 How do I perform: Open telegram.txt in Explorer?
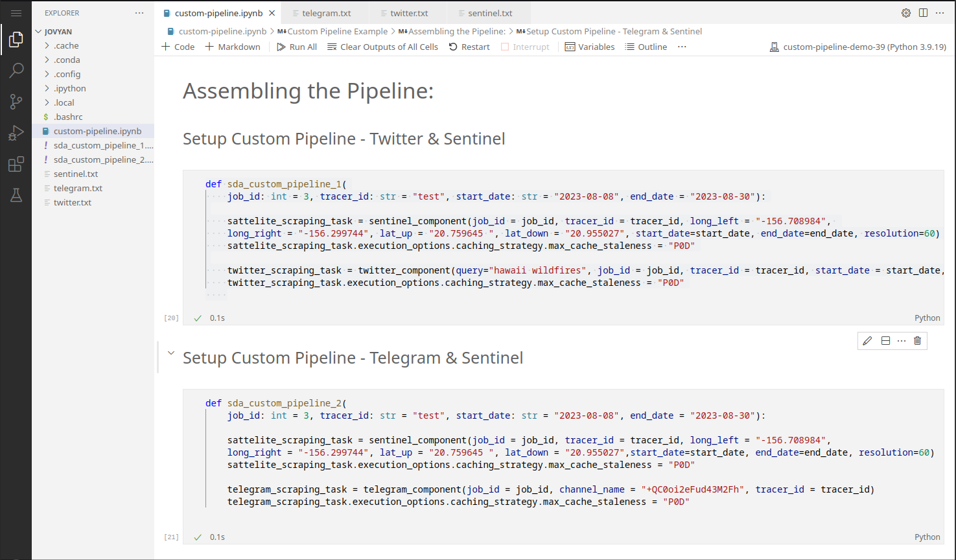[x=93, y=188]
